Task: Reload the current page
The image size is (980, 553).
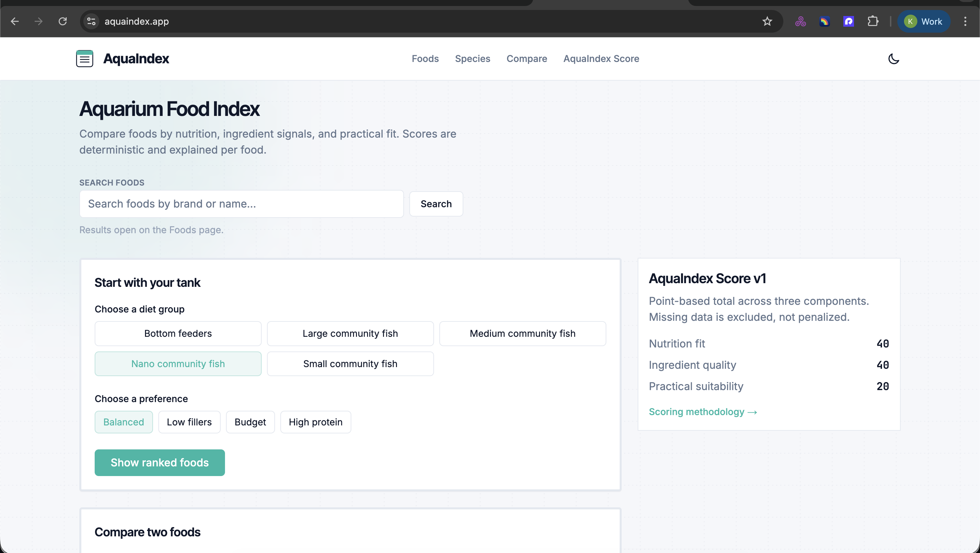Action: click(63, 21)
